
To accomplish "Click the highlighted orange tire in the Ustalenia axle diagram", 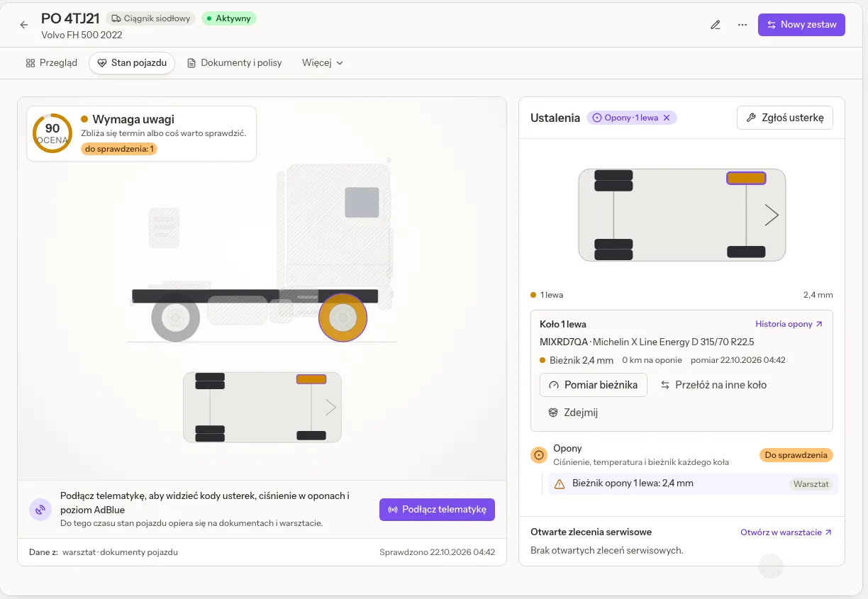I will (x=746, y=178).
